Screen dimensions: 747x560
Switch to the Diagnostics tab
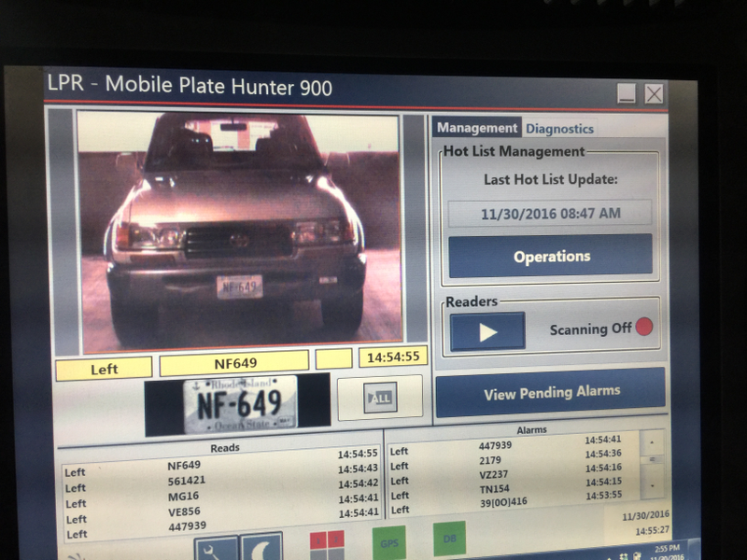click(559, 129)
